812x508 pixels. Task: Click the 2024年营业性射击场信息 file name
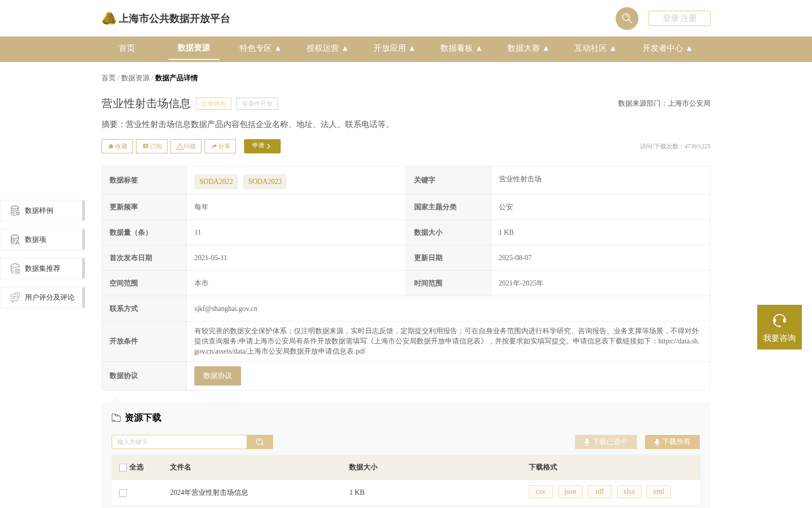pyautogui.click(x=209, y=493)
